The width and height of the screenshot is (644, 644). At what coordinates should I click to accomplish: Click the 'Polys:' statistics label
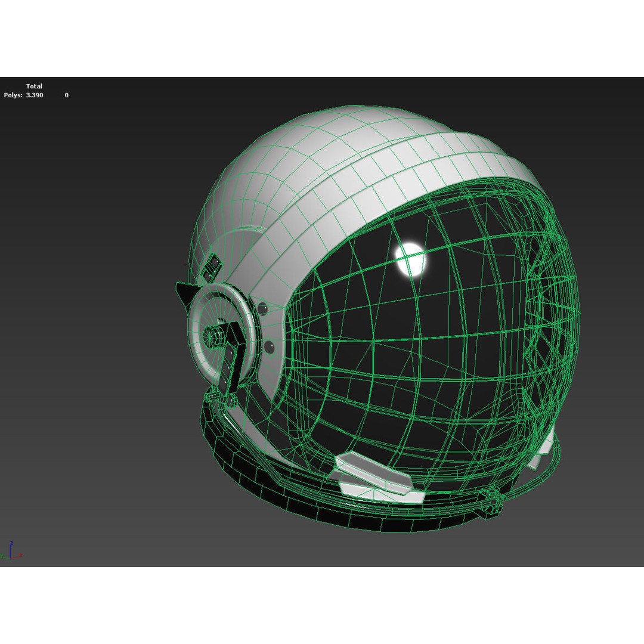pos(13,95)
